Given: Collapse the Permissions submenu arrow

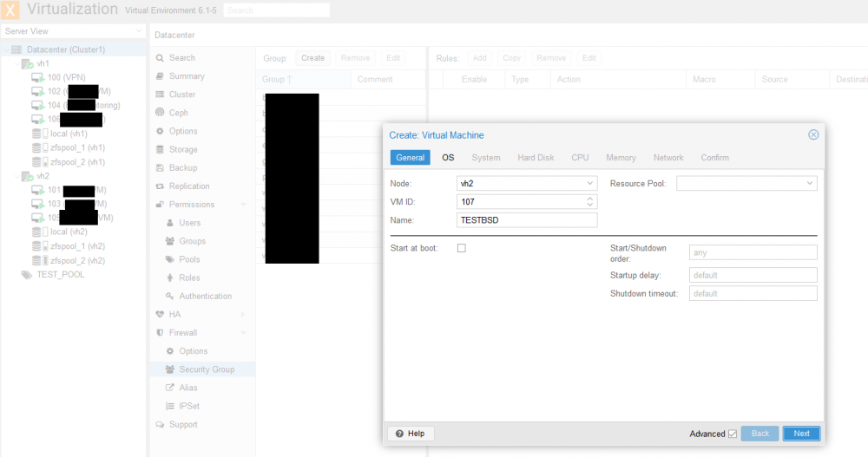Looking at the screenshot, I should pyautogui.click(x=244, y=205).
